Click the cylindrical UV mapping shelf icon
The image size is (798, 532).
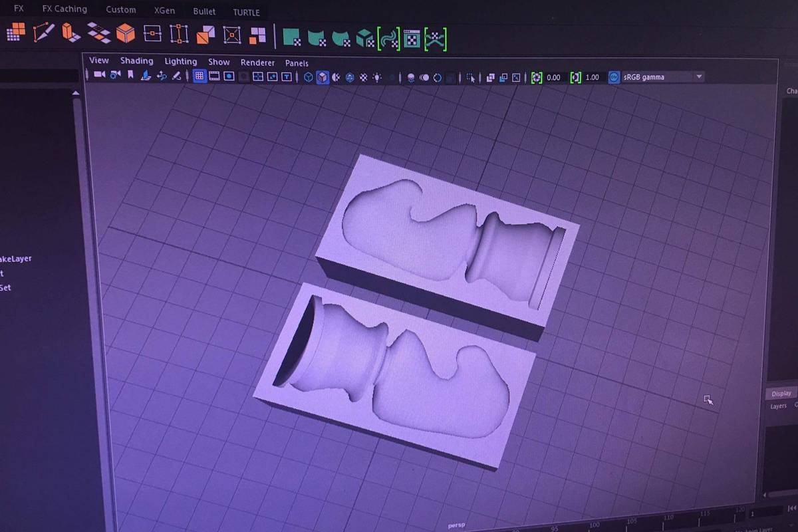(x=316, y=37)
